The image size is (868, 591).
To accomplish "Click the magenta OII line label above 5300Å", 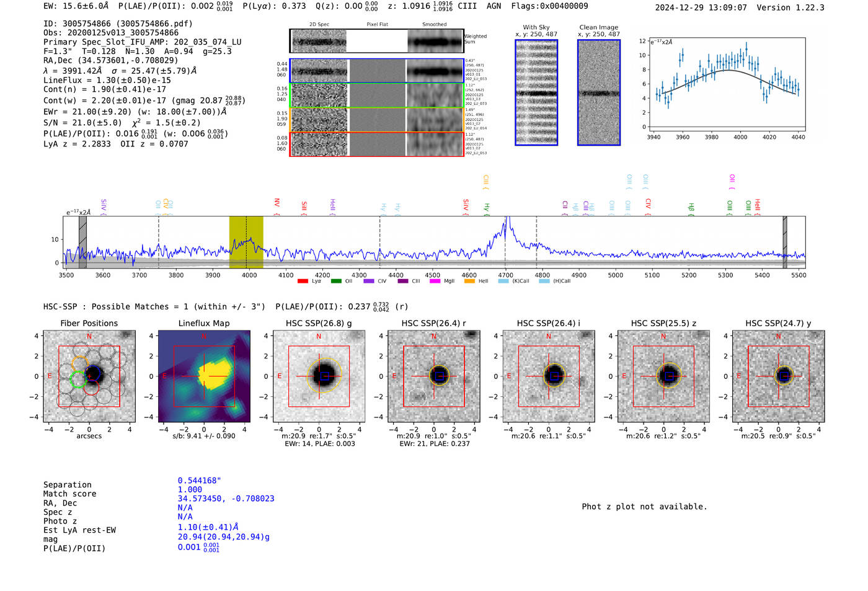I will pyautogui.click(x=732, y=182).
